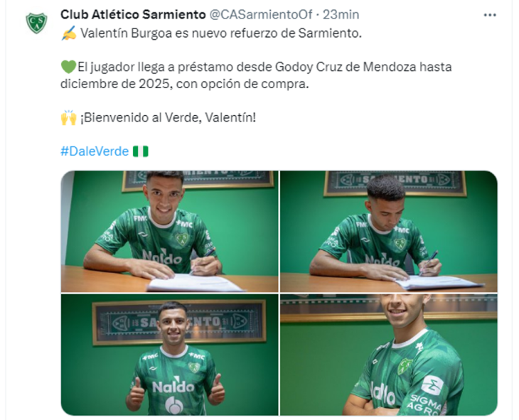Screen dimensions: 519x420
Task: Open the photo of the smiling player signing
Action: point(169,232)
